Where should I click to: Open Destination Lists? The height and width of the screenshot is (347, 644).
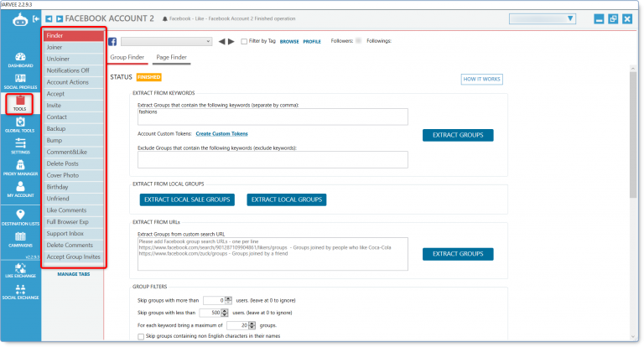pos(20,216)
